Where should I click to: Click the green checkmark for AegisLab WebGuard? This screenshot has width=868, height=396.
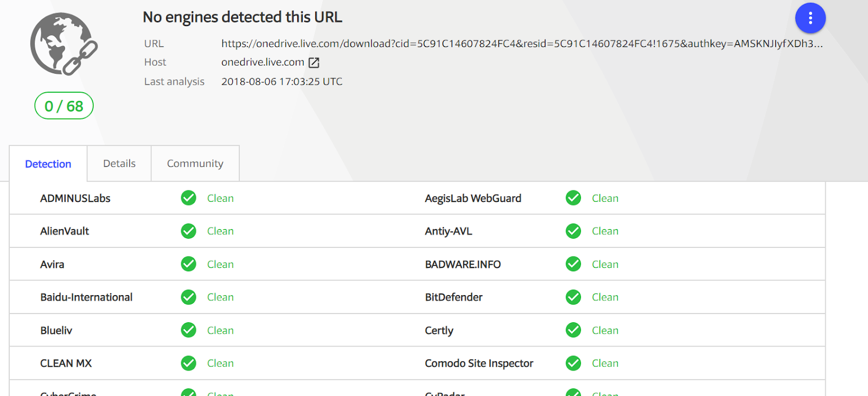pos(573,198)
